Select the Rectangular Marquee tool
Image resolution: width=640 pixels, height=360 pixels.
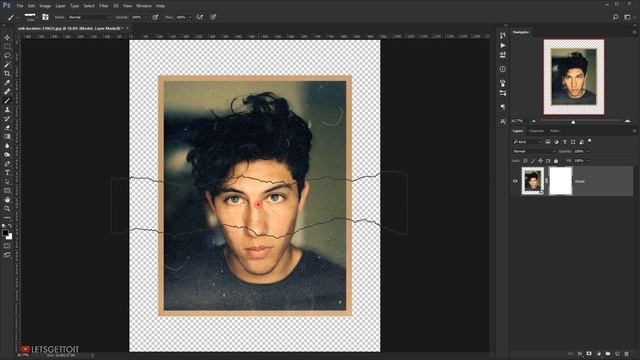7,47
